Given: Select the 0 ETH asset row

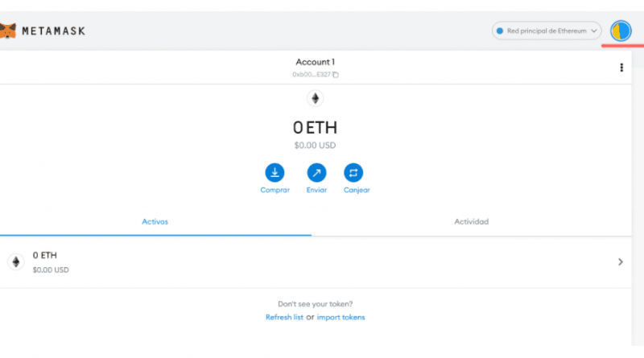Looking at the screenshot, I should coord(314,261).
